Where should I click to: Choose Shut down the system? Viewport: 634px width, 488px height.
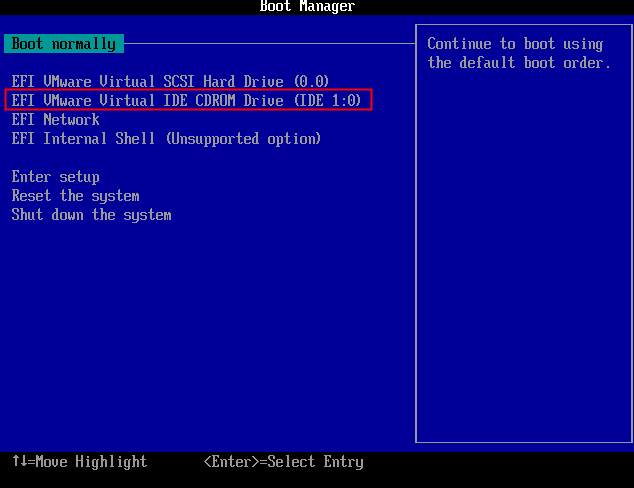[x=91, y=215]
